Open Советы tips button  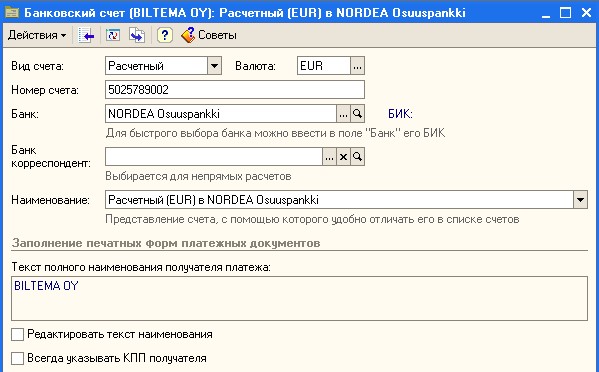[x=209, y=36]
